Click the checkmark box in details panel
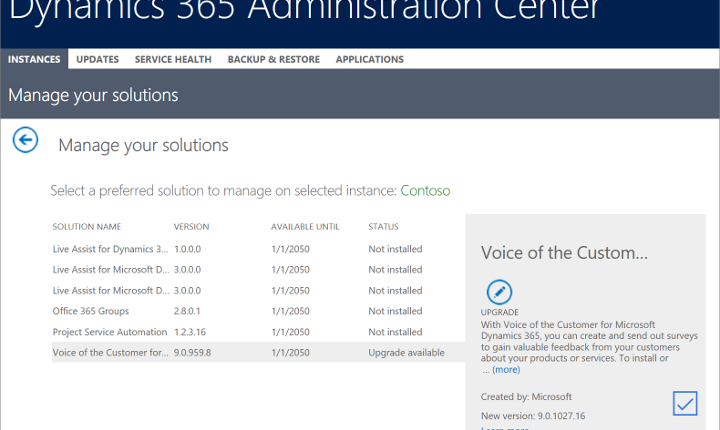The height and width of the screenshot is (430, 720). 684,402
